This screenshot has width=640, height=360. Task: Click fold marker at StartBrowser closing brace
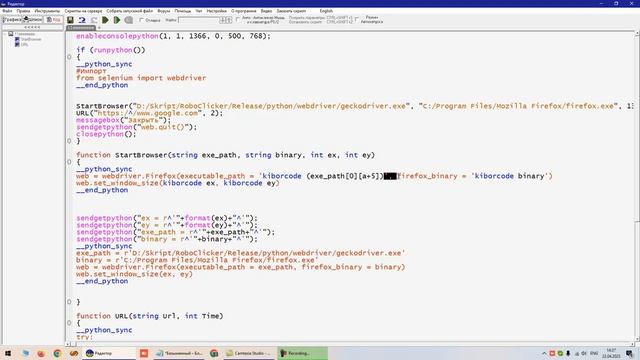tap(69, 302)
